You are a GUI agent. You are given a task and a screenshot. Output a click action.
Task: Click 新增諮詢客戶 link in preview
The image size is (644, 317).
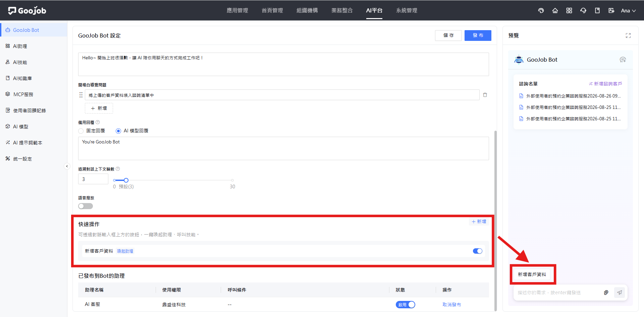click(x=605, y=84)
